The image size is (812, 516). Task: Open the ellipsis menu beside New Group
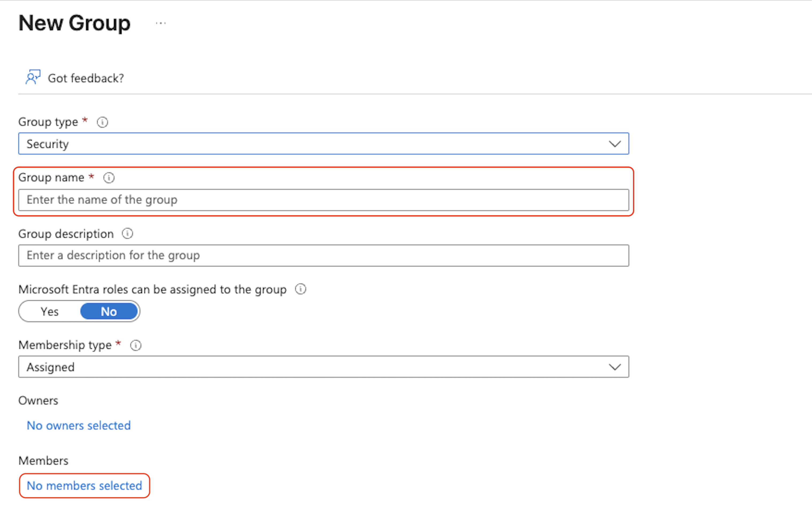161,23
